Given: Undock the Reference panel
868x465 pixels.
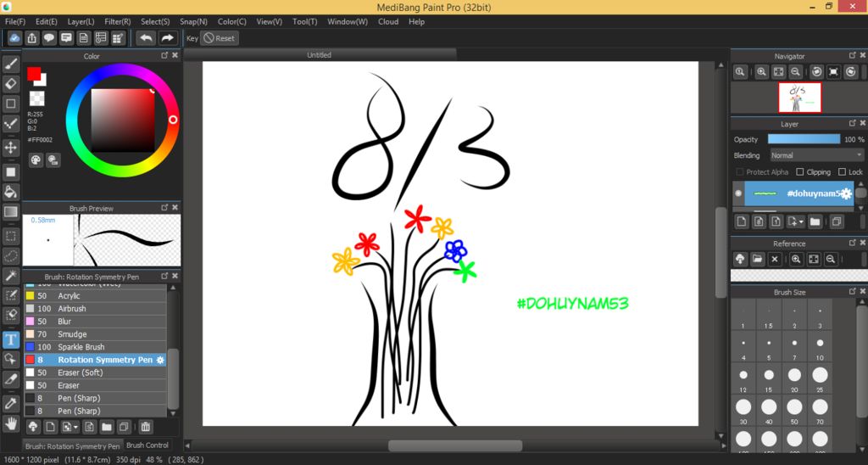Looking at the screenshot, I should [x=853, y=243].
